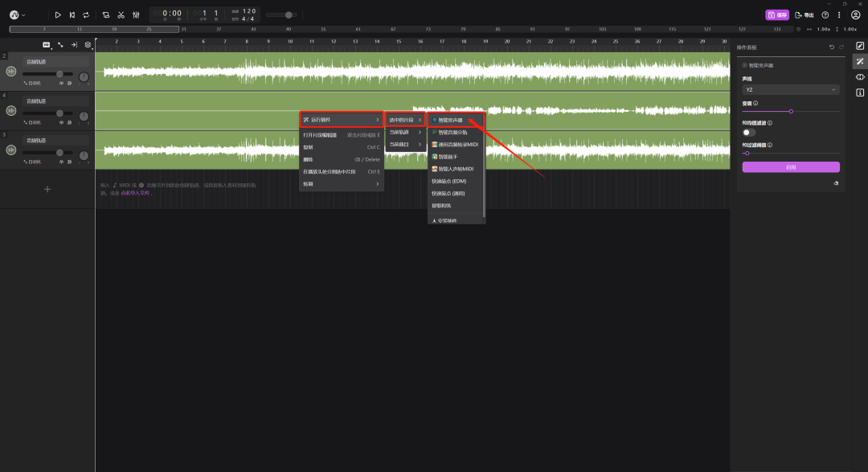Image resolution: width=868 pixels, height=472 pixels.
Task: Toggle mute (静) on track 4
Action: (69, 122)
